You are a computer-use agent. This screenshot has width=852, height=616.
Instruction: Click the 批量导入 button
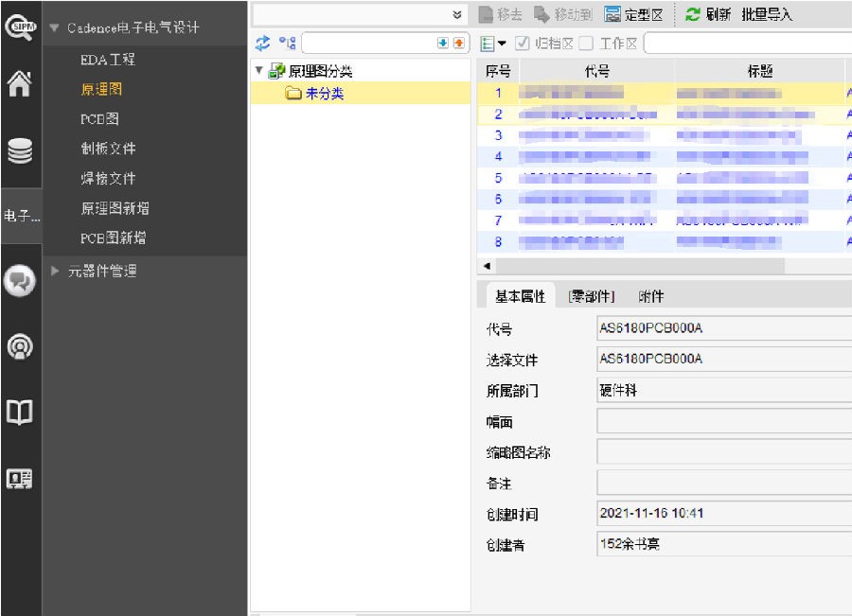pos(766,14)
